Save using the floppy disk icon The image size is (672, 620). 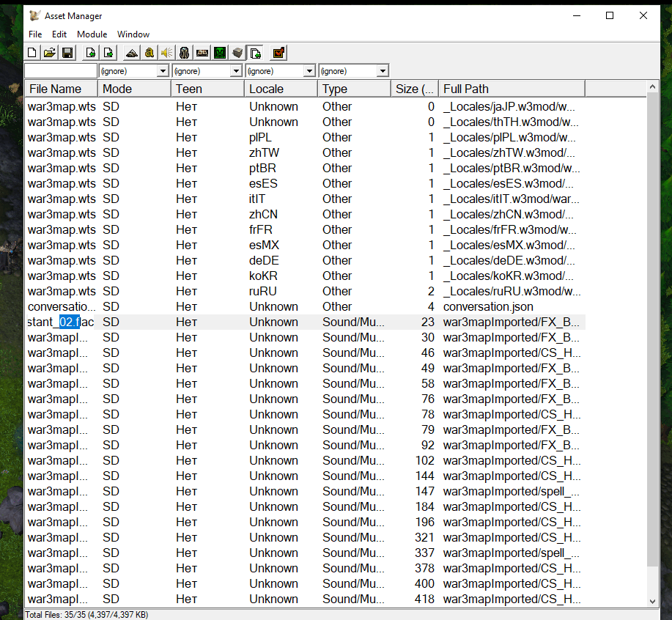(x=67, y=53)
